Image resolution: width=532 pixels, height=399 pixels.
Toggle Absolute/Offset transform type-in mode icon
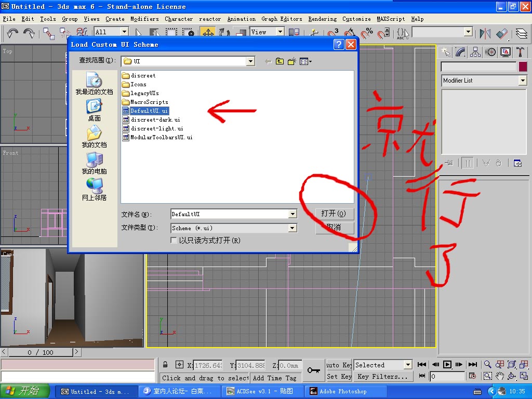tap(179, 365)
